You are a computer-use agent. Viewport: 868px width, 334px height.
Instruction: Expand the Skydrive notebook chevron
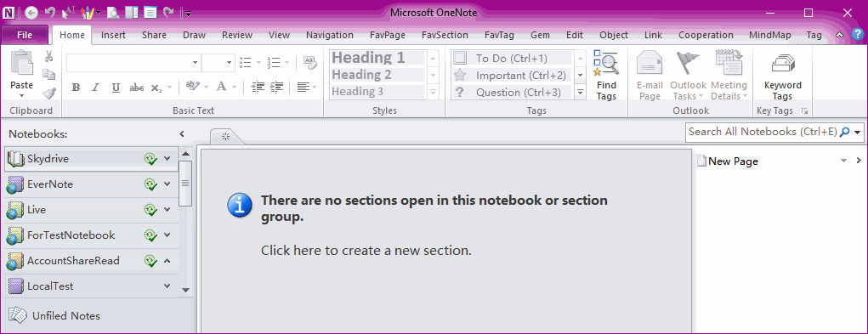tap(167, 159)
